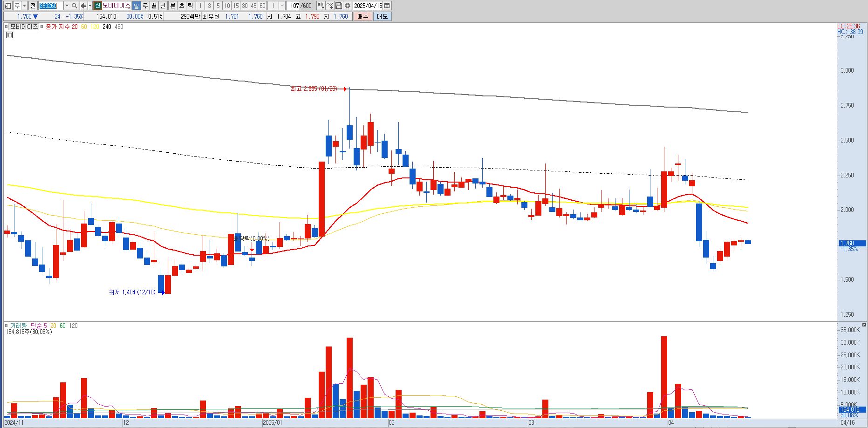Viewport: 868px width, 428px height.
Task: Click the window layout icon at top-left
Action: pos(7,6)
